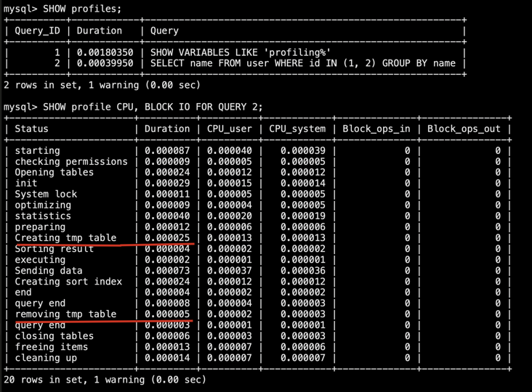Select CPU_system value 0.000019 for statistics
532x392 pixels.
(303, 216)
